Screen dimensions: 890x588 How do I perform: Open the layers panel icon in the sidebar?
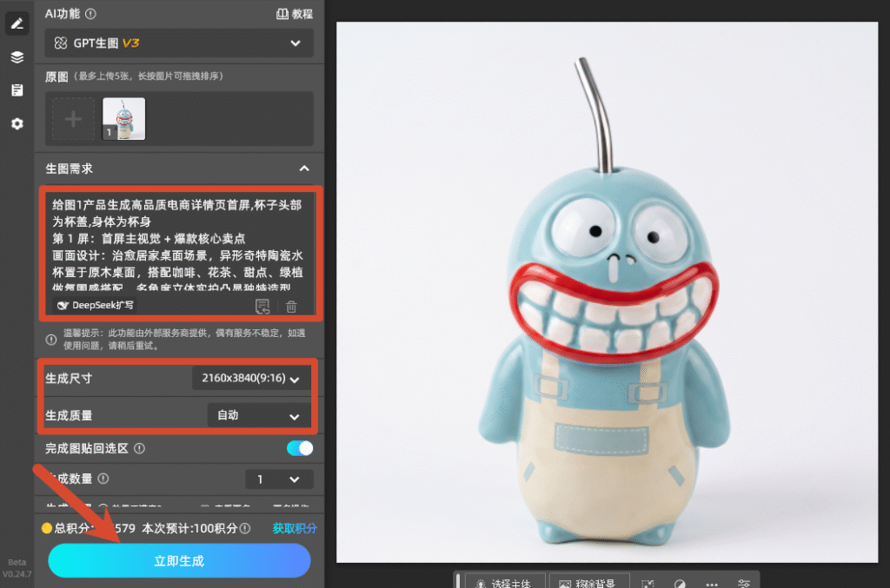tap(17, 56)
